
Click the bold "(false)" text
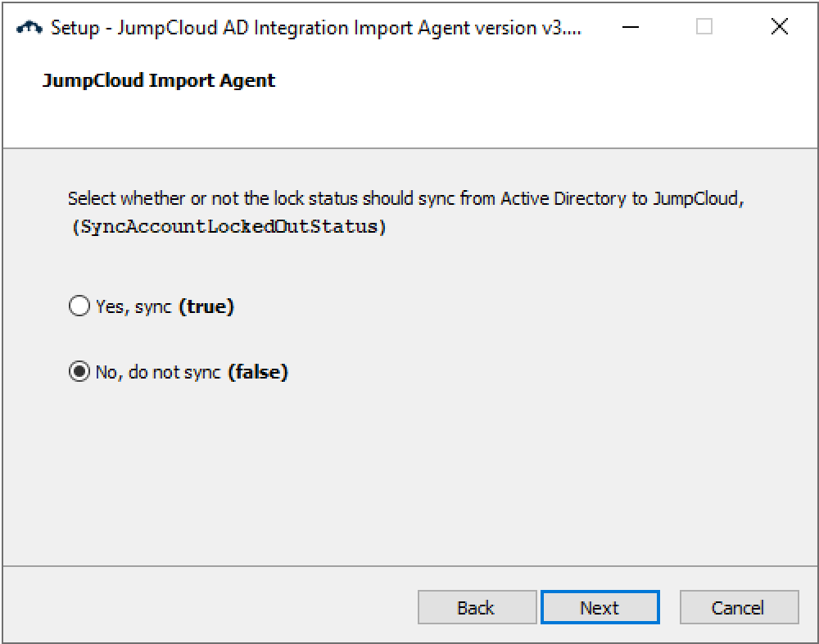(258, 373)
